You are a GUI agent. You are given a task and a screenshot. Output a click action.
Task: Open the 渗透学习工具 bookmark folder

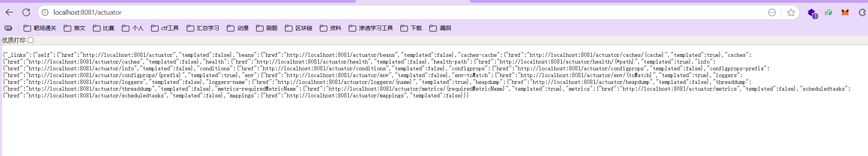[371, 28]
